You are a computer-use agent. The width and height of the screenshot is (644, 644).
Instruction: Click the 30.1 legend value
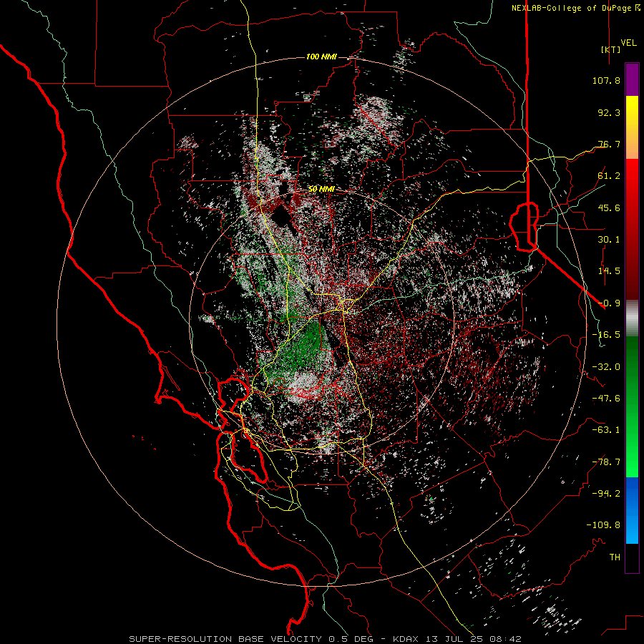click(609, 240)
